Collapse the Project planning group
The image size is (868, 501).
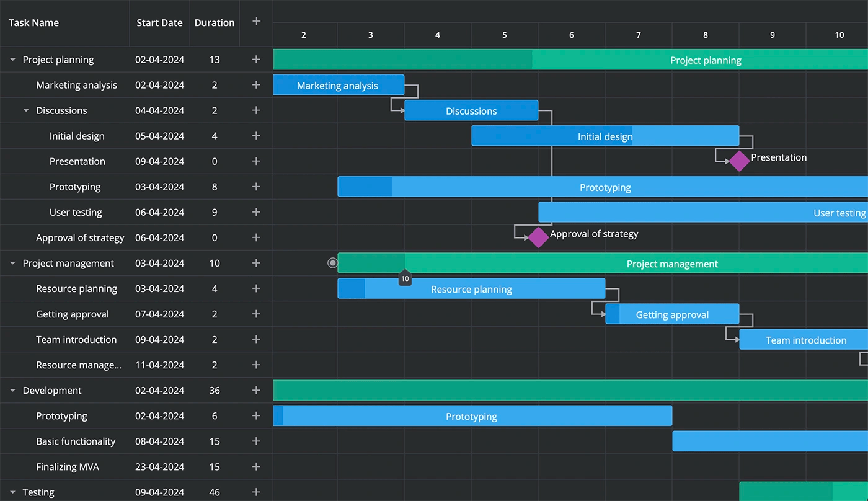12,60
